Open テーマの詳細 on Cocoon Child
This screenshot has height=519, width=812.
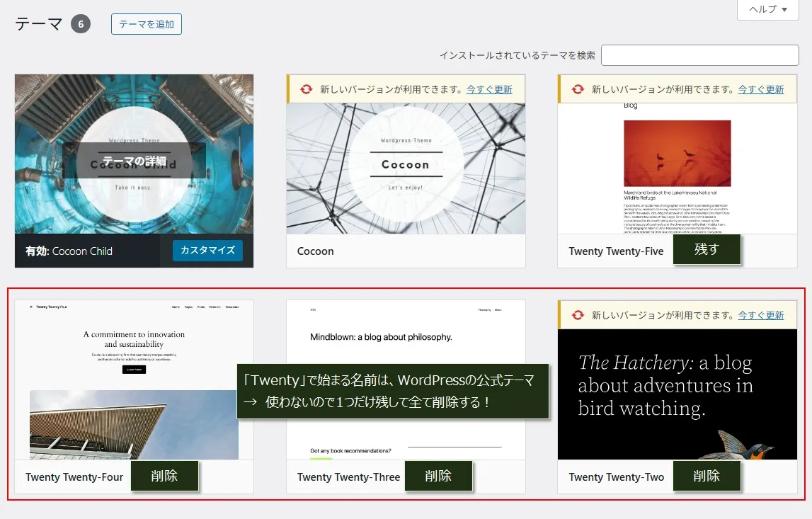tap(134, 161)
